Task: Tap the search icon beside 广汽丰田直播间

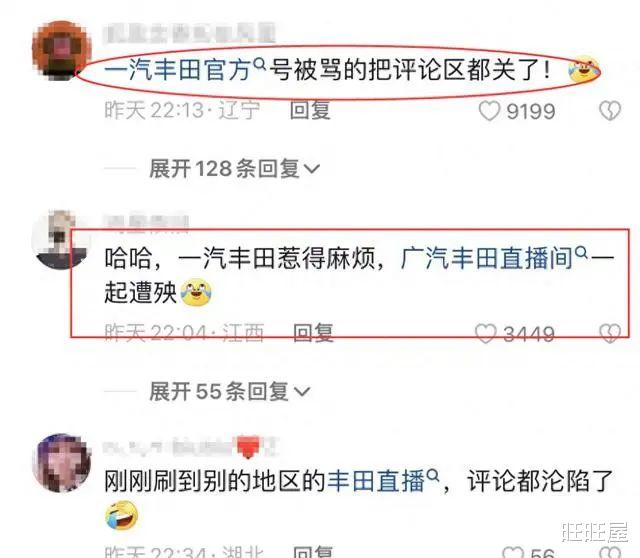Action: point(581,253)
